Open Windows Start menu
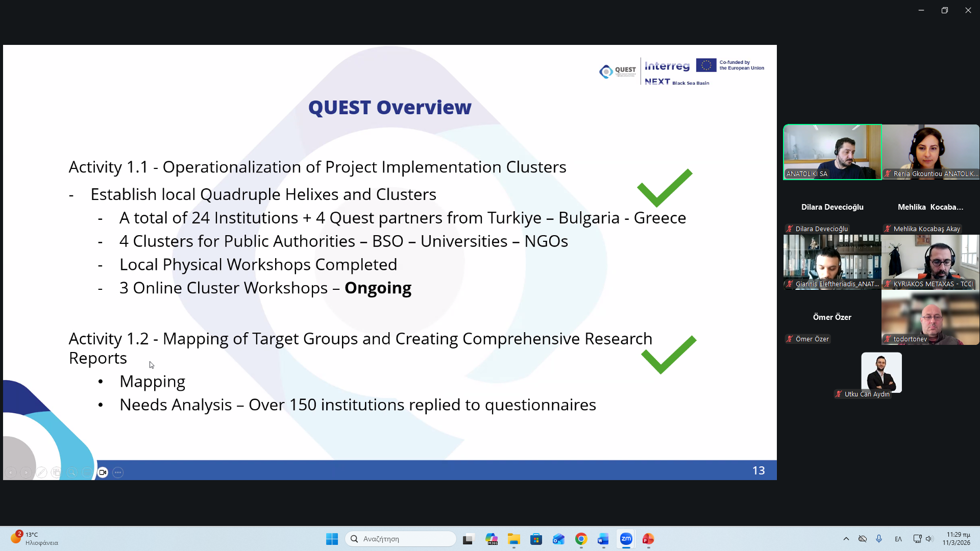 (x=332, y=539)
